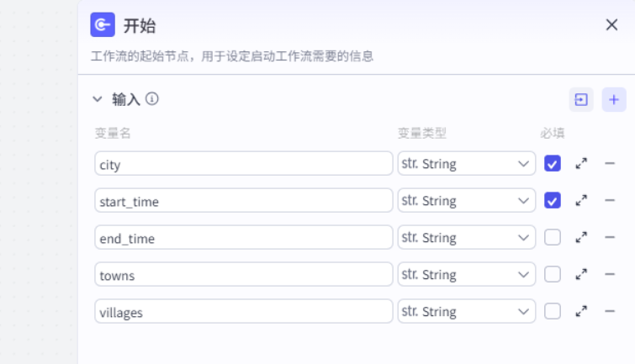The image size is (635, 364).
Task: Expand the start_time variable details
Action: point(581,201)
